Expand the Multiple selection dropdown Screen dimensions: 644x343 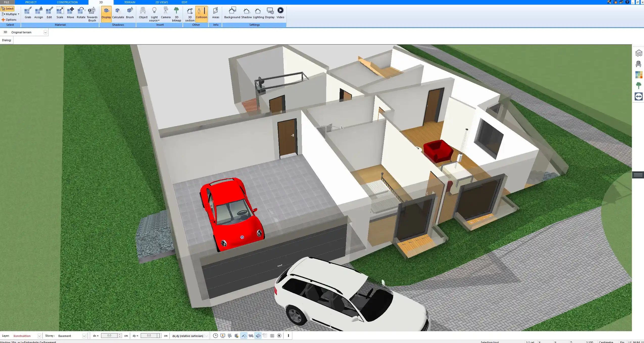pyautogui.click(x=10, y=14)
